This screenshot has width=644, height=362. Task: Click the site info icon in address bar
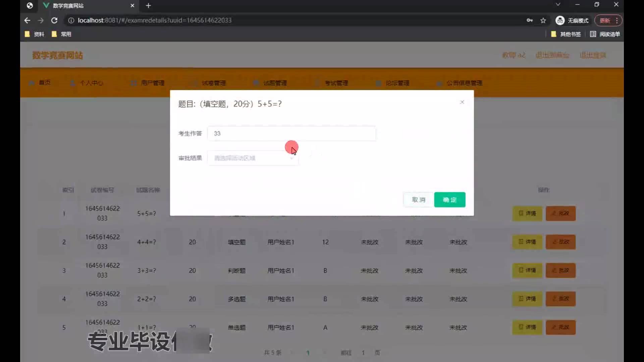(x=71, y=20)
